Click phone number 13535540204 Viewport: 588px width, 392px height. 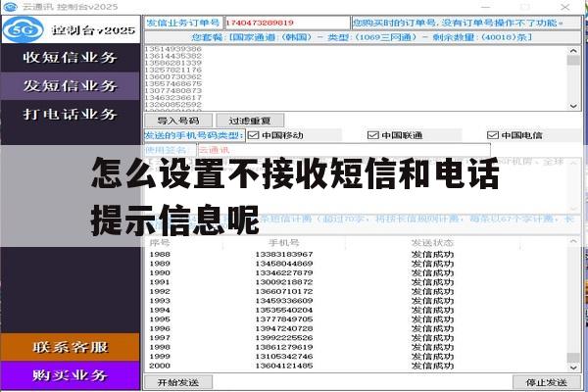tap(284, 310)
